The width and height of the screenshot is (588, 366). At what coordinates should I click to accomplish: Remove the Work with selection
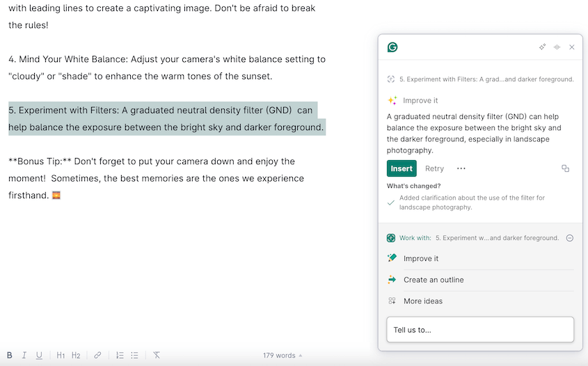tap(570, 238)
